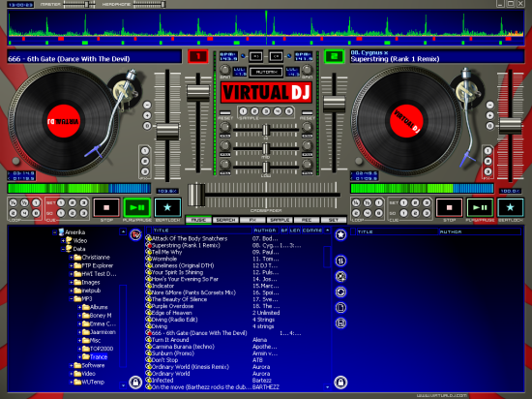532x399 pixels.
Task: Expand the Albums folder
Action: [79, 307]
